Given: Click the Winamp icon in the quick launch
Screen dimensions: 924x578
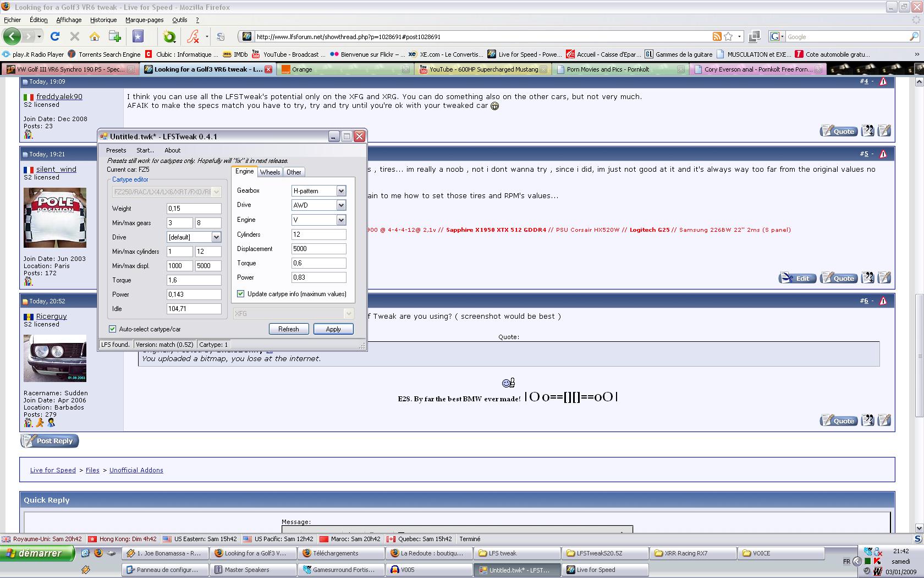Looking at the screenshot, I should [x=85, y=570].
